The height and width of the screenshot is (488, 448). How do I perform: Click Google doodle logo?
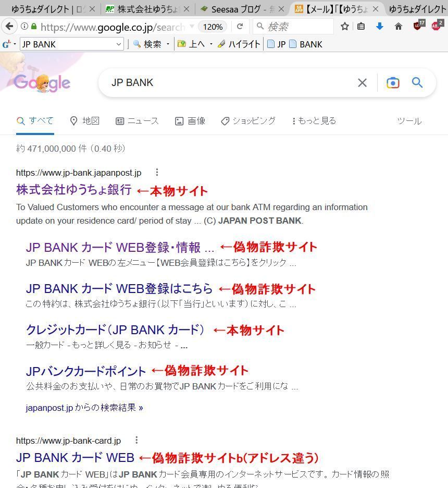[x=42, y=82]
